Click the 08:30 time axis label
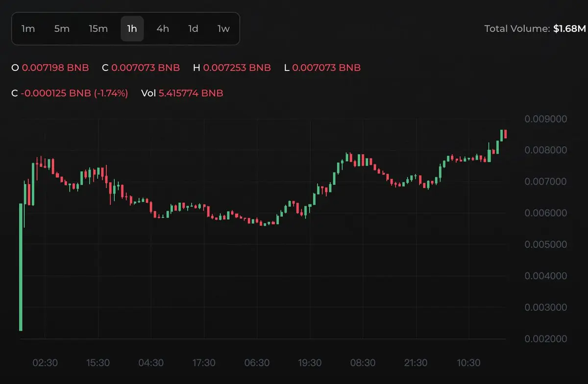The height and width of the screenshot is (384, 588). [363, 363]
